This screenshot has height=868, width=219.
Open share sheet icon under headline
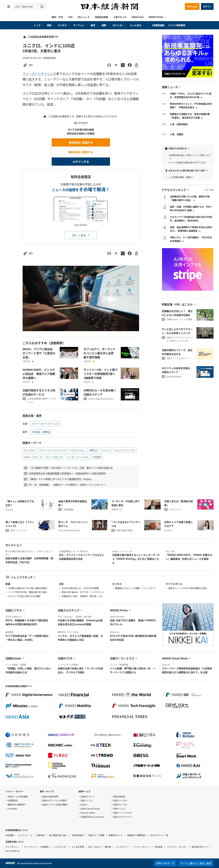136,65
